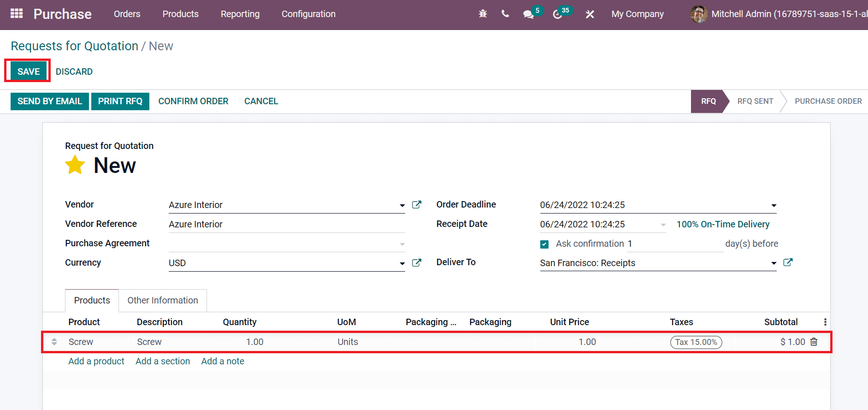This screenshot has height=410, width=868.
Task: Click the debug bug icon
Action: tap(483, 14)
